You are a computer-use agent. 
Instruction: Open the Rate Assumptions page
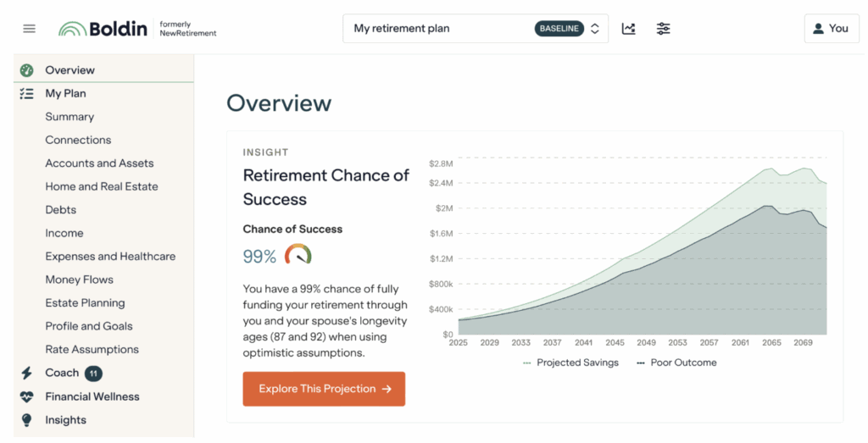coord(92,350)
